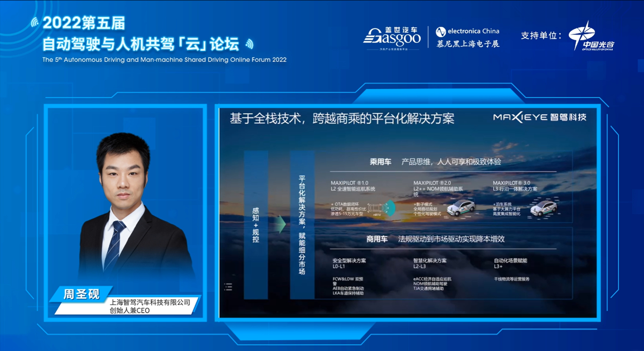
Task: Click the section heading 乘用车
Action: (381, 162)
